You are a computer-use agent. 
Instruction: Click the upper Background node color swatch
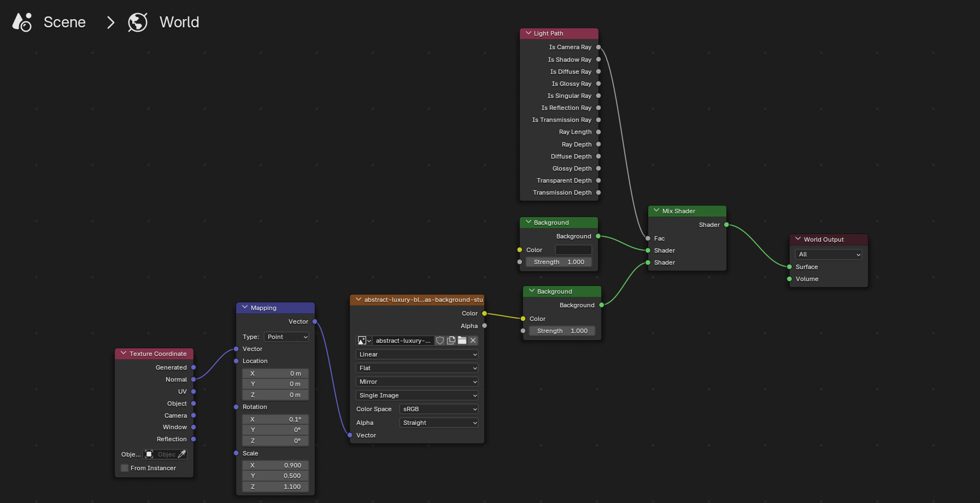pyautogui.click(x=573, y=250)
